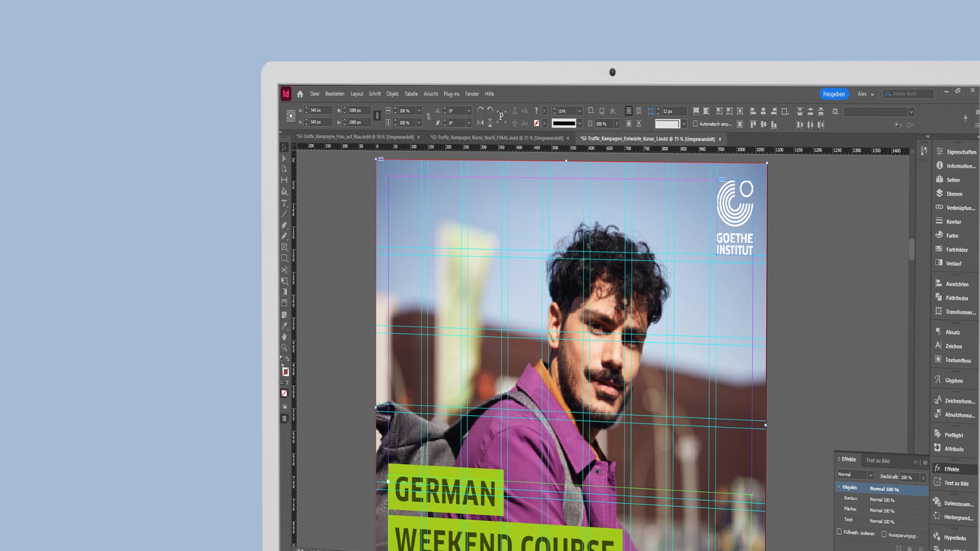Expand the Effekte panel overflow chevrons
Viewport: 980px width, 551px height.
tap(915, 462)
